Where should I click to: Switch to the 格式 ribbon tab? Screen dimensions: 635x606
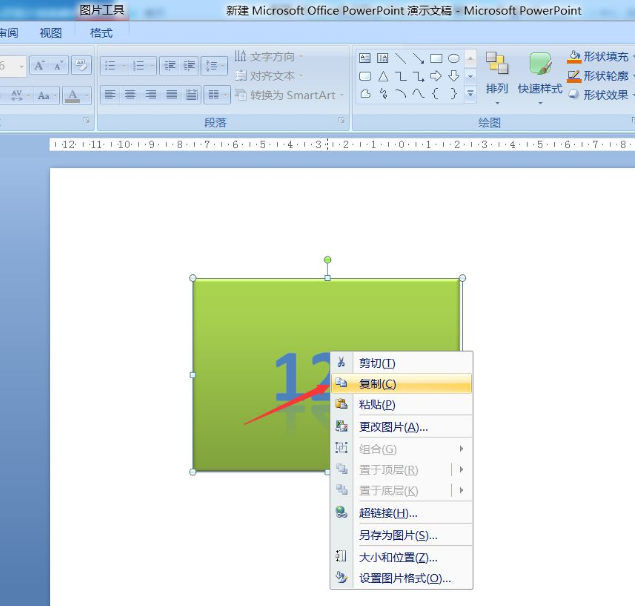point(101,33)
